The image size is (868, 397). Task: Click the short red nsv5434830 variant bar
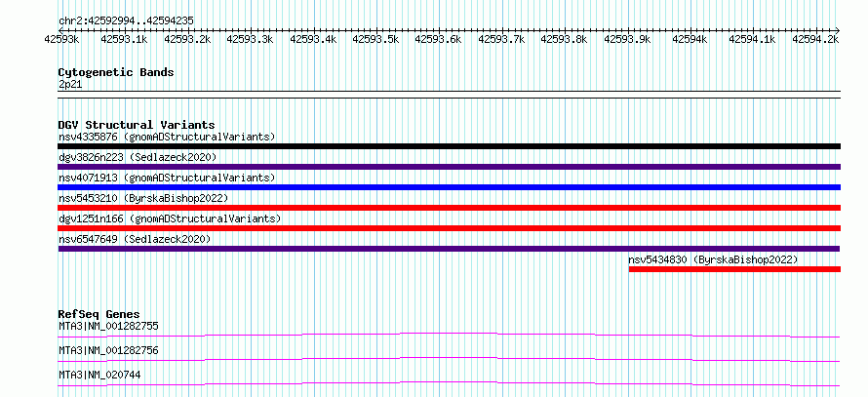pos(734,269)
